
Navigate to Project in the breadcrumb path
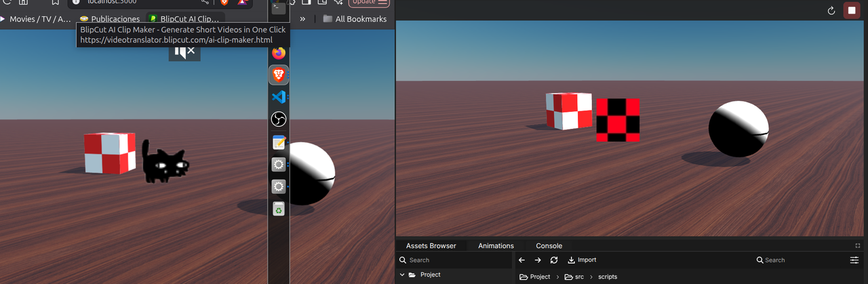point(535,277)
